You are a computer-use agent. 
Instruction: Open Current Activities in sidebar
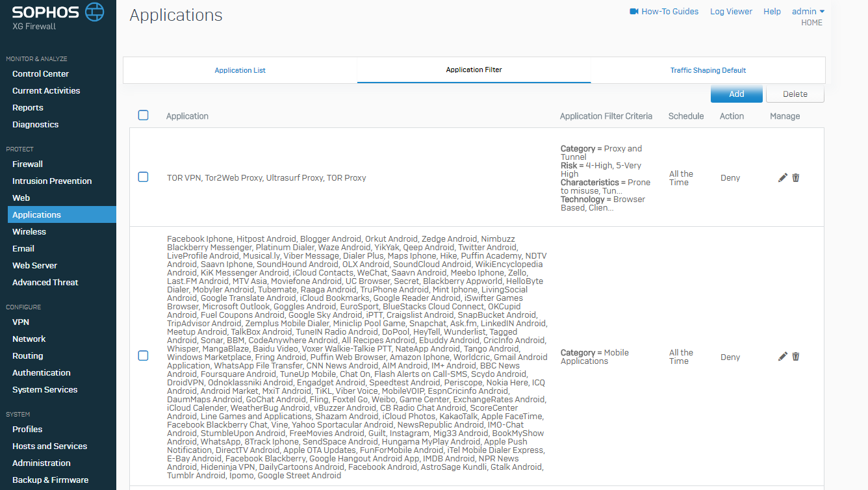[x=46, y=91]
